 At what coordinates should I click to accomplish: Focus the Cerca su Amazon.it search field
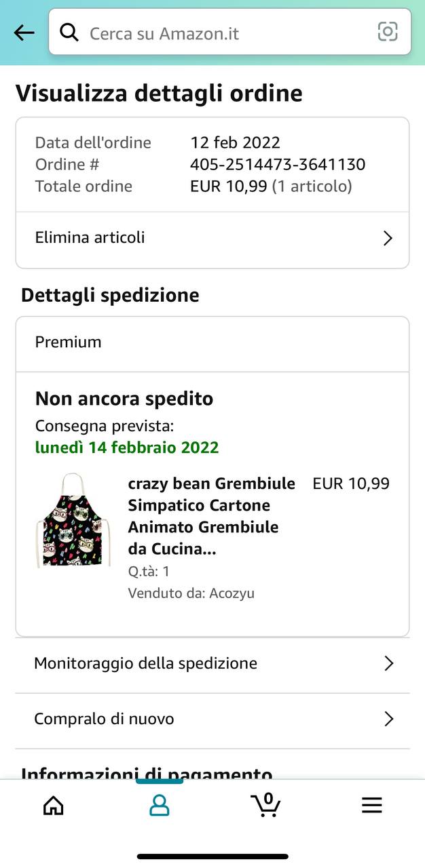tap(230, 32)
